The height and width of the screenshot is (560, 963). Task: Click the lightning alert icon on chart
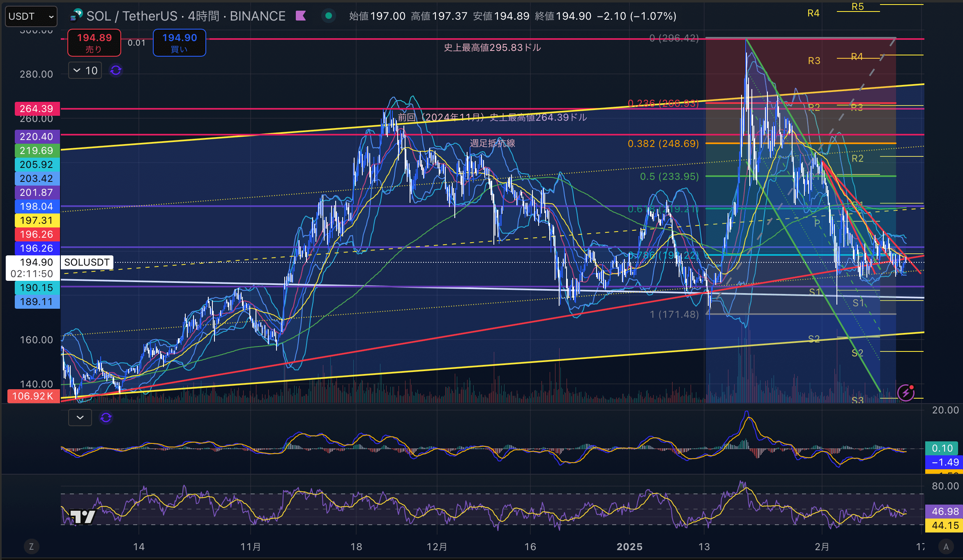tap(906, 392)
